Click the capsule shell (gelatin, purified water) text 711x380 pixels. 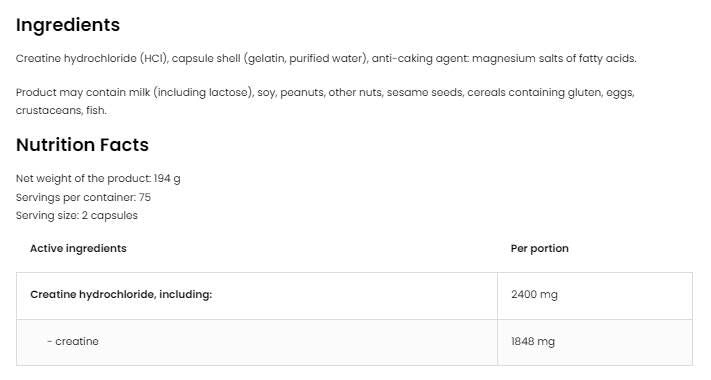(270, 58)
